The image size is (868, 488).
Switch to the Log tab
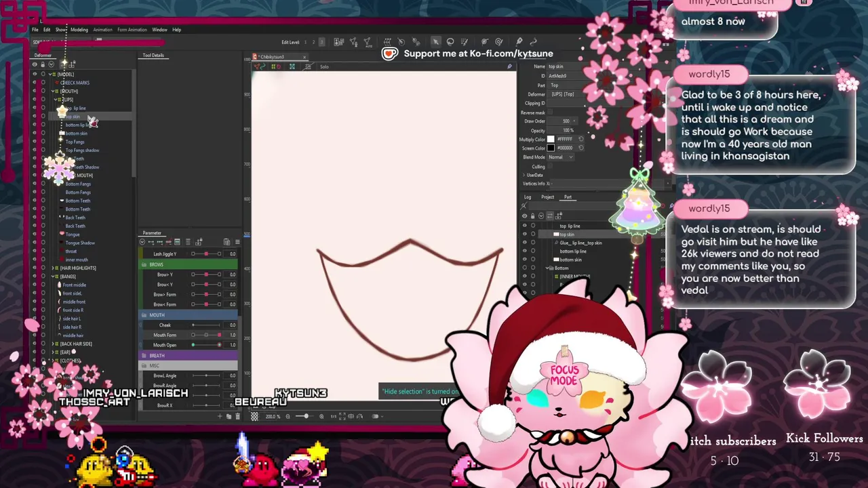click(528, 197)
